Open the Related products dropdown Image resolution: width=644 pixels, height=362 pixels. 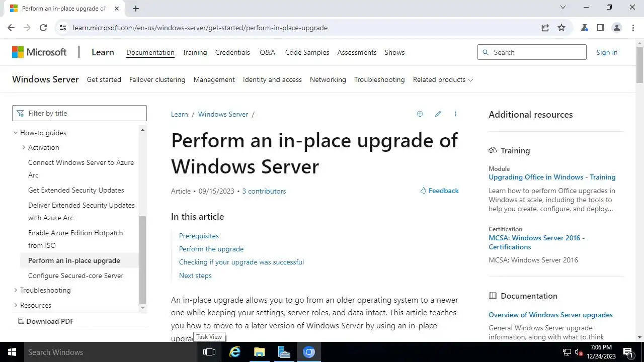[443, 79]
